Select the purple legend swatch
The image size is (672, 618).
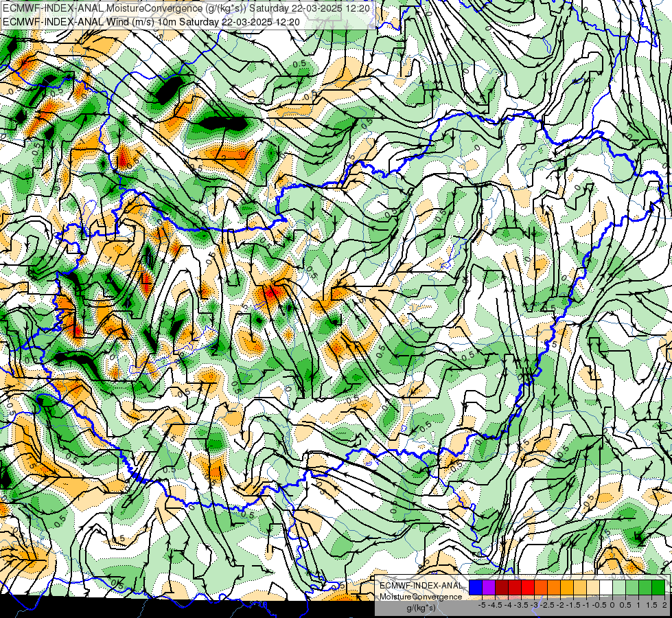(489, 587)
